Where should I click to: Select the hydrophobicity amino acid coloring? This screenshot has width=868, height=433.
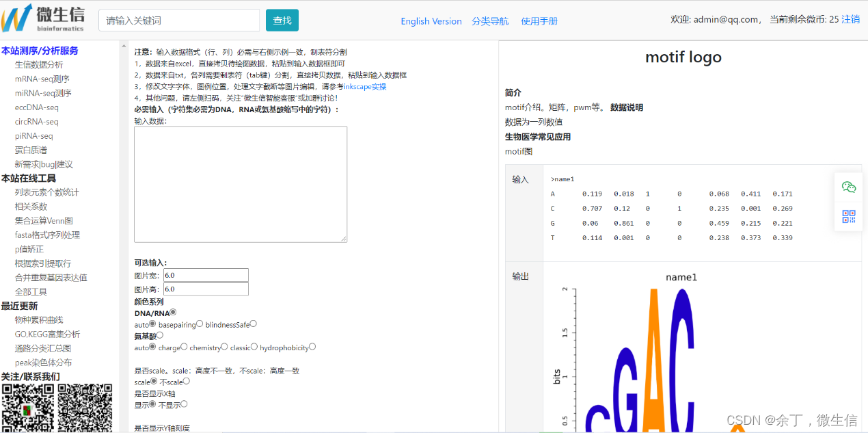click(313, 347)
